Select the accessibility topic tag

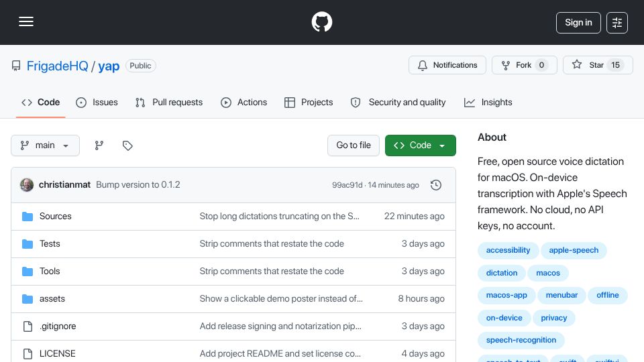508,250
